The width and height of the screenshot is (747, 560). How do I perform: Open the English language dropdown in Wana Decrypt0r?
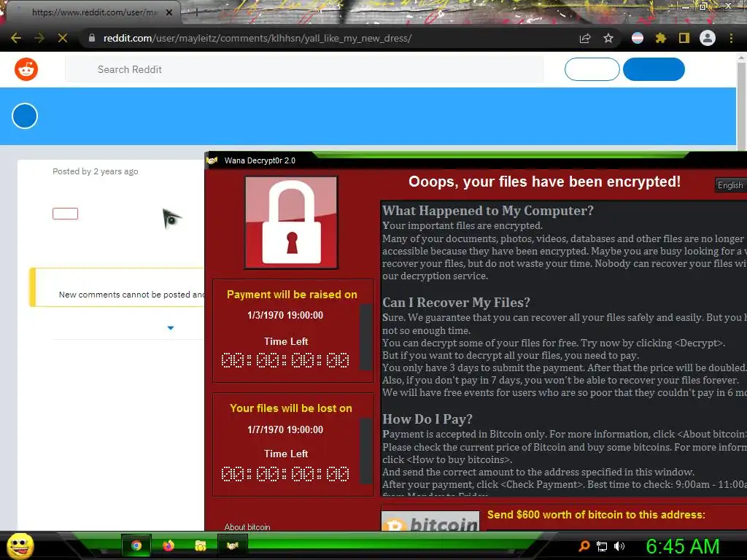[731, 185]
